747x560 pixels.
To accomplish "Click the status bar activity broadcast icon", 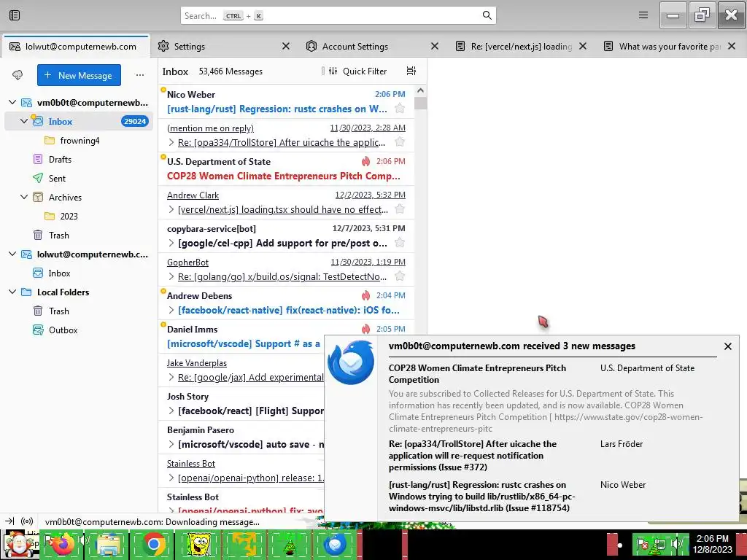I will pyautogui.click(x=27, y=521).
